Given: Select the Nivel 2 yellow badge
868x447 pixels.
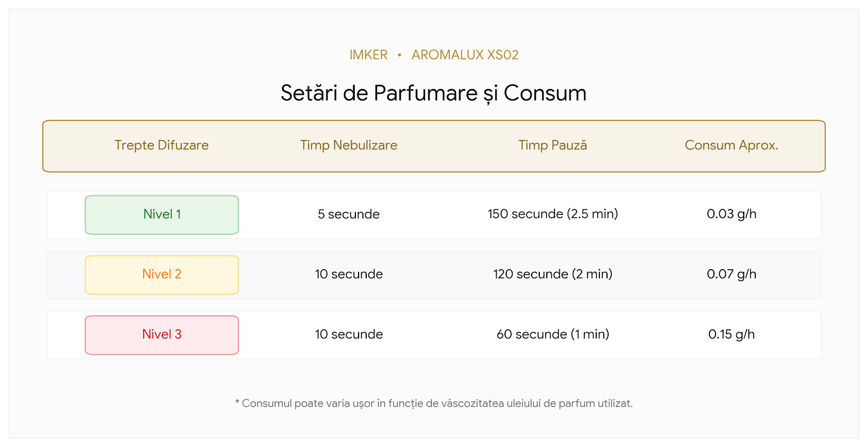Looking at the screenshot, I should click(162, 275).
